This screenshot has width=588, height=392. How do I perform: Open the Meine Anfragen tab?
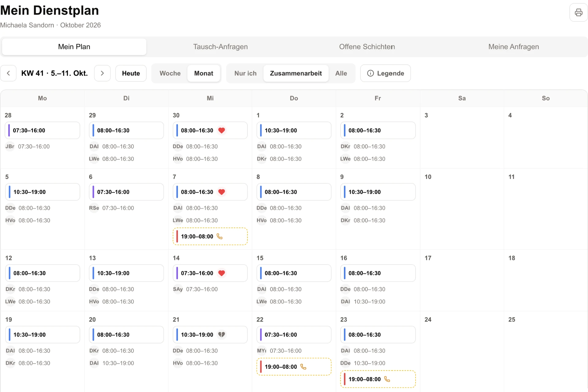pos(514,47)
